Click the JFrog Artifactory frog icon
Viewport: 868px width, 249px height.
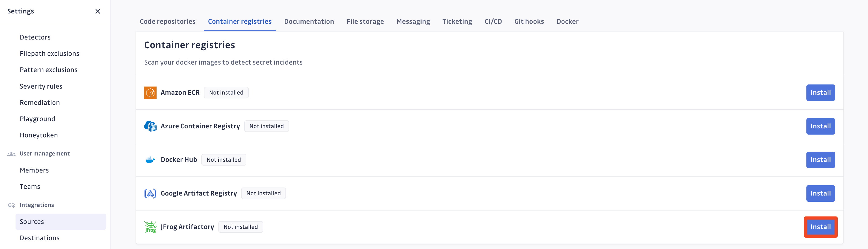pos(150,227)
